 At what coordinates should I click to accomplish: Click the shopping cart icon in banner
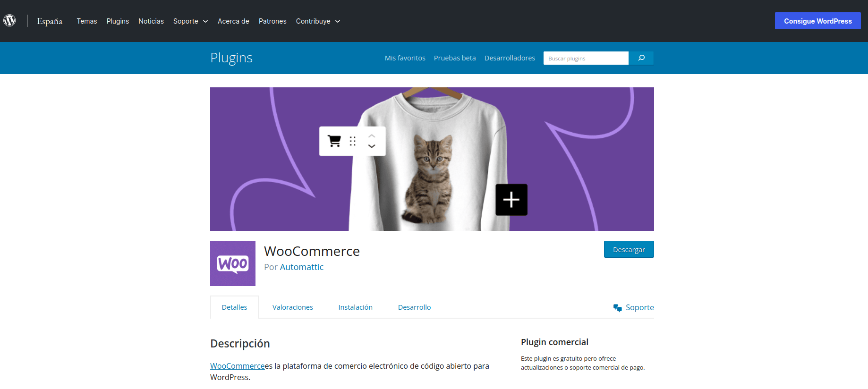pos(334,141)
